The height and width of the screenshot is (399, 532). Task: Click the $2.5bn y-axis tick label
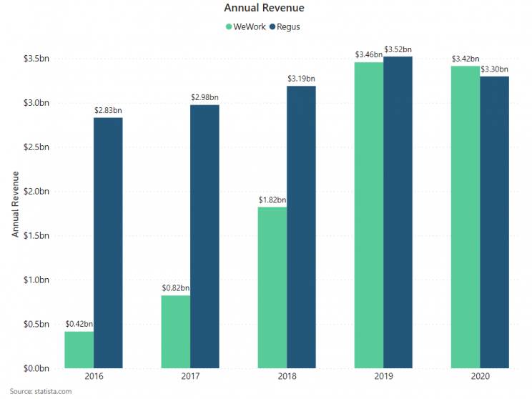36,147
